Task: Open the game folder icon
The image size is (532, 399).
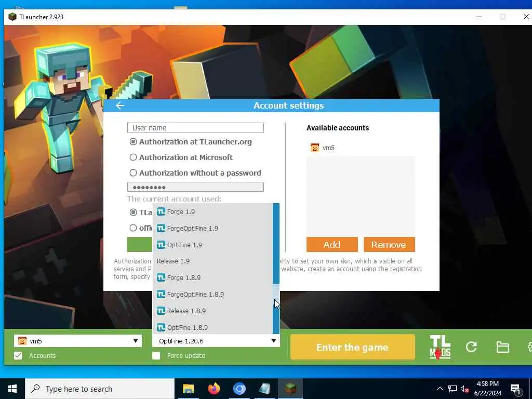Action: [502, 347]
